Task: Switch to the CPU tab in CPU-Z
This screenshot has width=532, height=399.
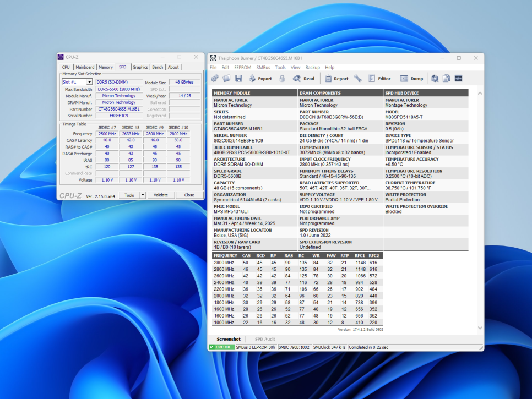Action: [66, 67]
